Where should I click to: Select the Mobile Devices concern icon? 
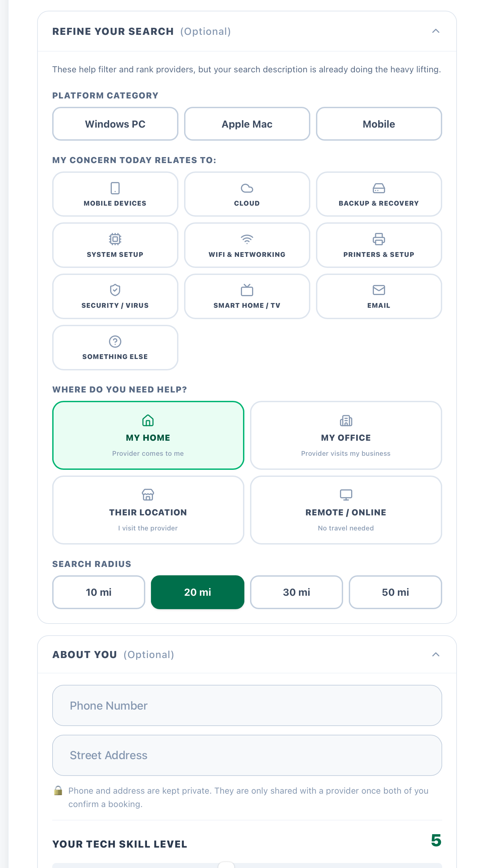pos(115,188)
